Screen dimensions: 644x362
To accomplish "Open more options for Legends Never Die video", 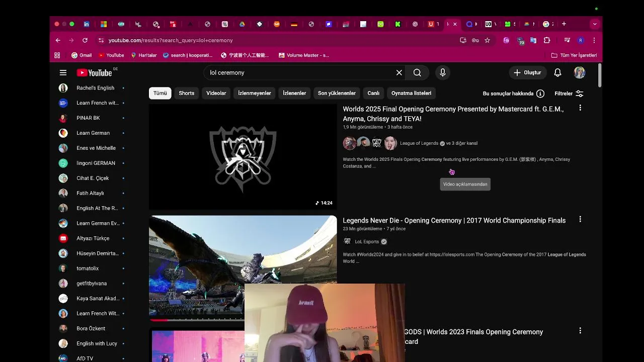I will pyautogui.click(x=580, y=219).
